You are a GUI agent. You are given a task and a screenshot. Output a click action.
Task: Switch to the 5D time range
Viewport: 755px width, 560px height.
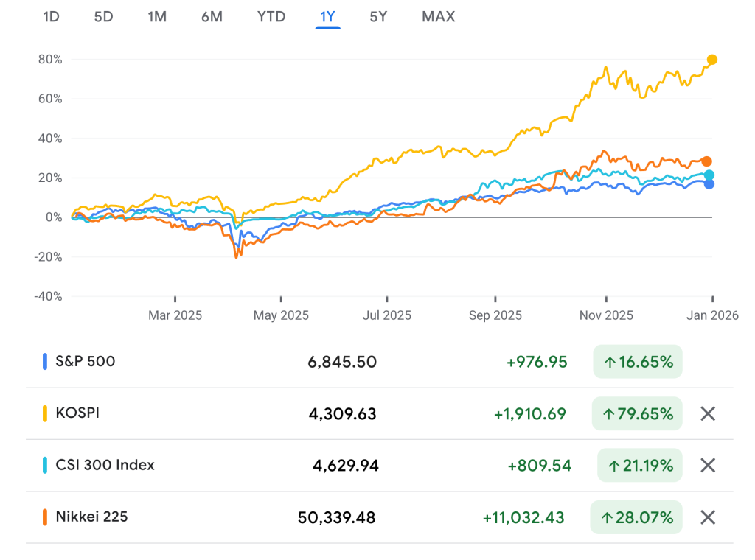(103, 16)
